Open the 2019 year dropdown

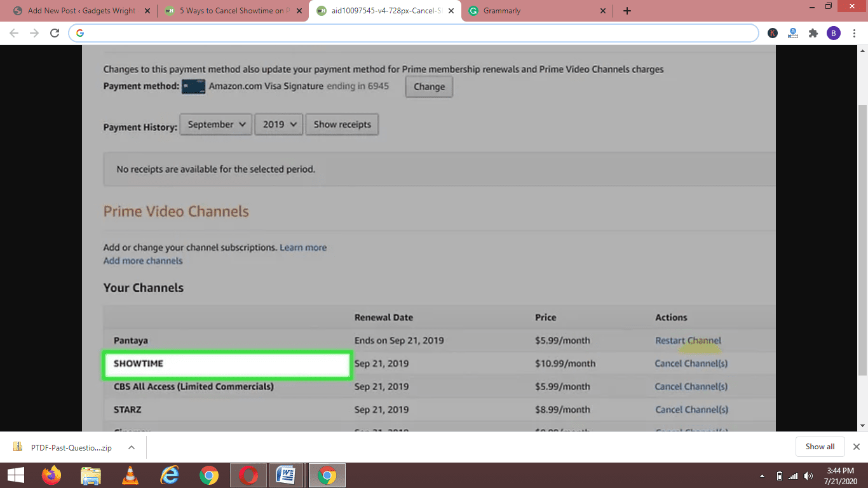(279, 125)
